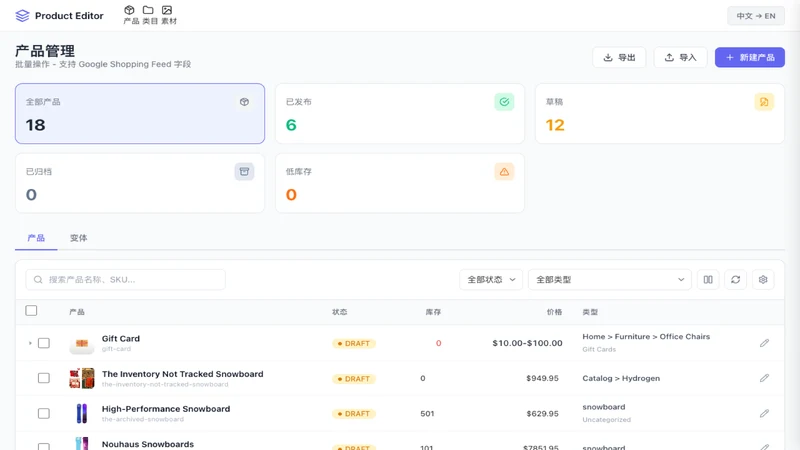Open the 全部类型 type dropdown
The image size is (800, 450).
[610, 280]
